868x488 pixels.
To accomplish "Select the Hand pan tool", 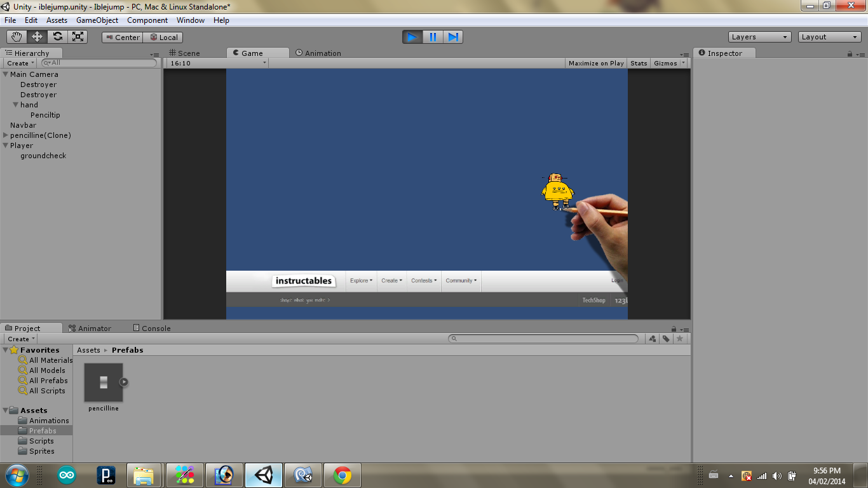I will pos(17,37).
